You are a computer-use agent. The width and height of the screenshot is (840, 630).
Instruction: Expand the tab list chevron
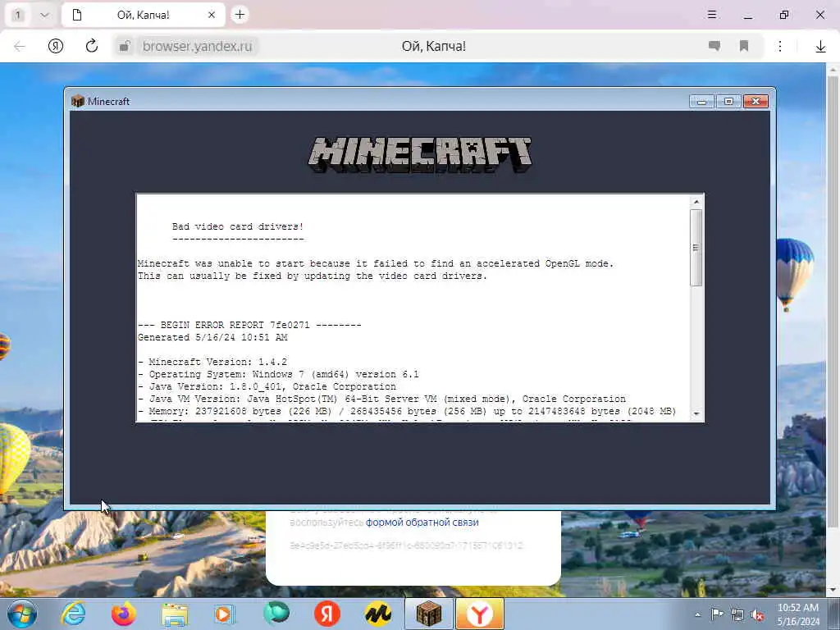45,15
